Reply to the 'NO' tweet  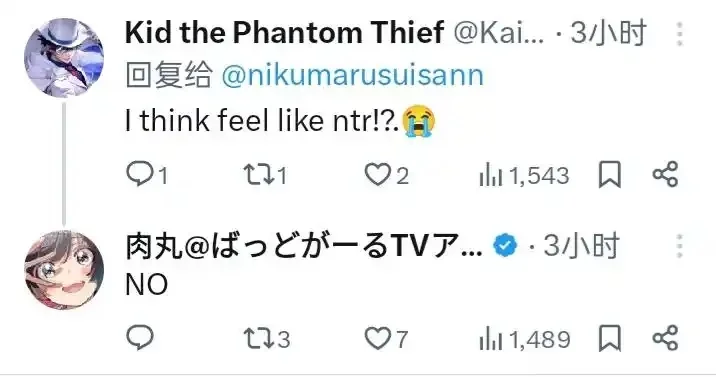[x=140, y=338]
